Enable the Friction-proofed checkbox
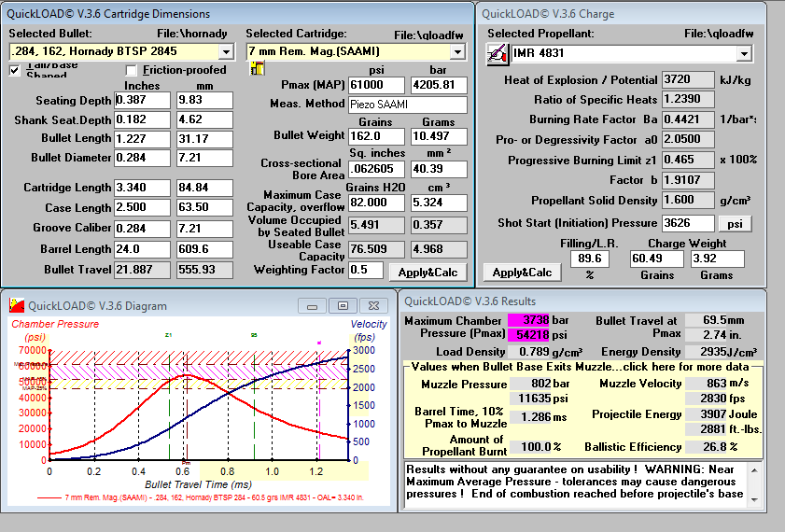Viewport: 785px width, 532px height. tap(132, 70)
